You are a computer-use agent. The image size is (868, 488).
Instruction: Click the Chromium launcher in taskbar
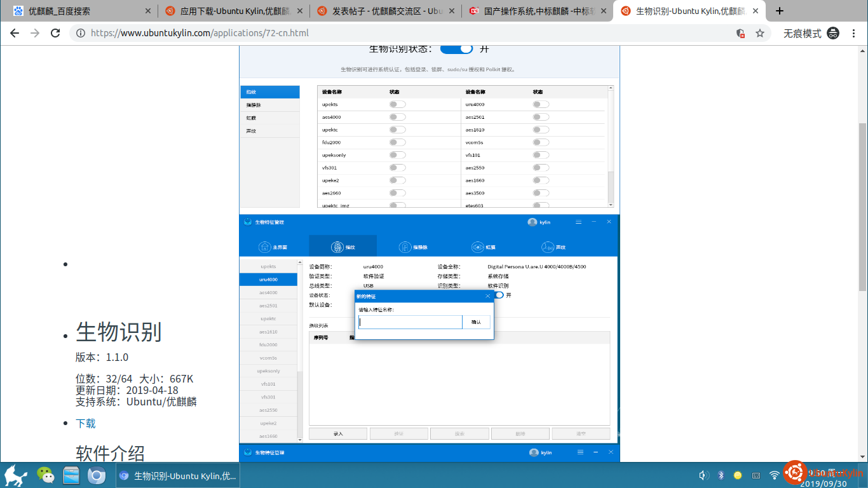(97, 475)
